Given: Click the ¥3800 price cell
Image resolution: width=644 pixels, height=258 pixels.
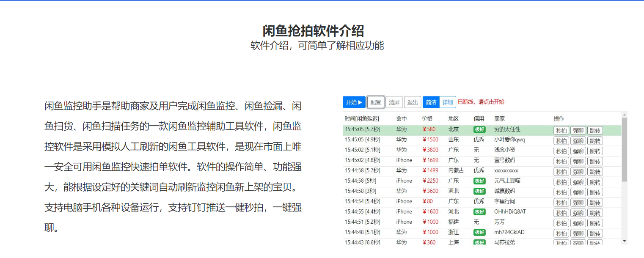Looking at the screenshot, I should point(430,150).
